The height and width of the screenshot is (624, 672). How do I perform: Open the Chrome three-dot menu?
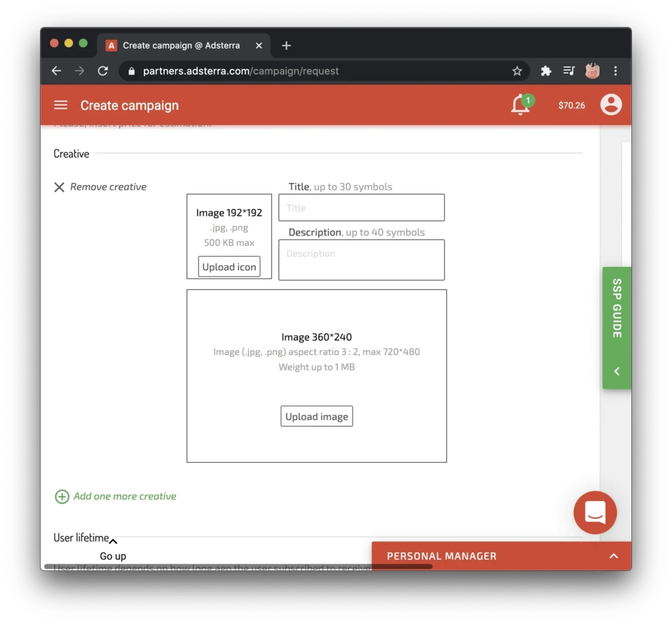click(616, 71)
